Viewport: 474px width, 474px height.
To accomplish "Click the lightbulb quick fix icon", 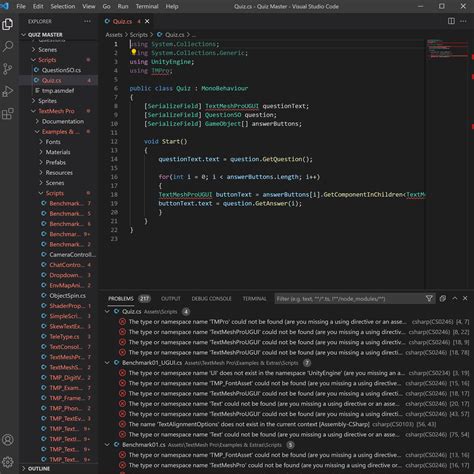I will (133, 52).
